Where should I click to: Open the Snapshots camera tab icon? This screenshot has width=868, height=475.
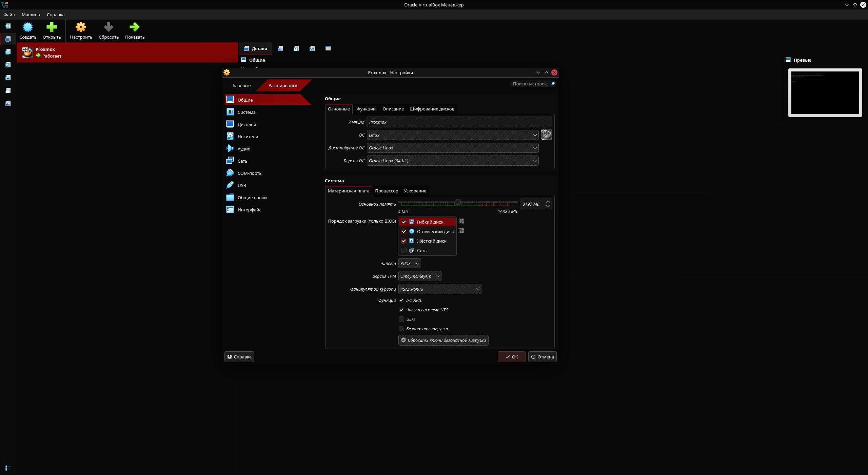click(x=280, y=48)
